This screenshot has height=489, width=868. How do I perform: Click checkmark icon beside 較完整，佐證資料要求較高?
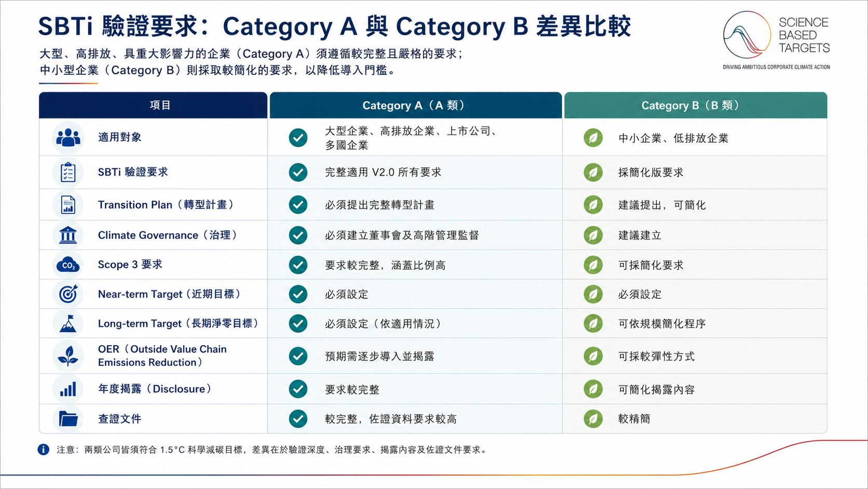tap(298, 419)
